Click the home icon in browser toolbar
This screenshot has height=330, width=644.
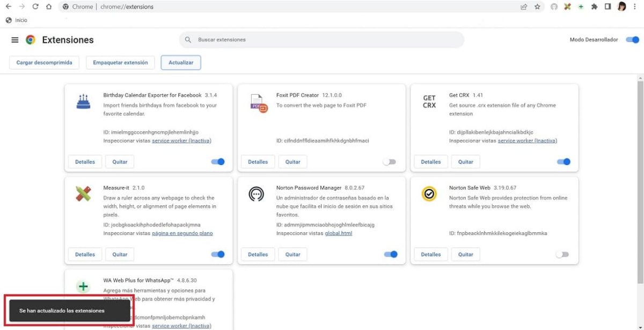point(49,7)
